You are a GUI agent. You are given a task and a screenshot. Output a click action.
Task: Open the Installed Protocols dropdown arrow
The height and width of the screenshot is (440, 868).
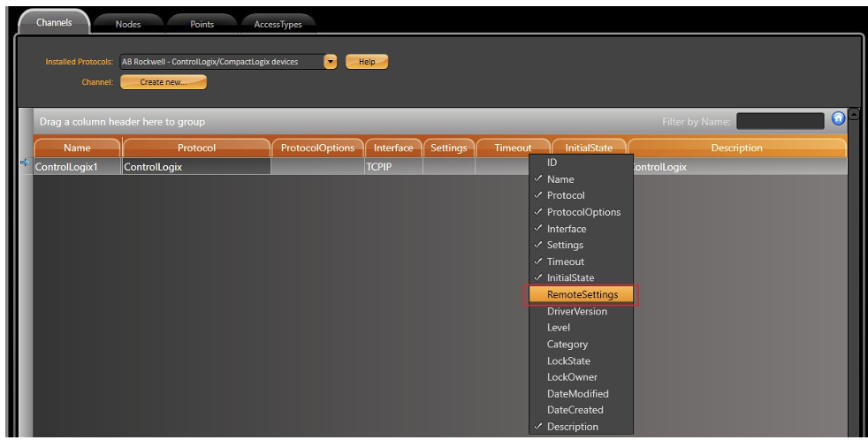point(330,62)
